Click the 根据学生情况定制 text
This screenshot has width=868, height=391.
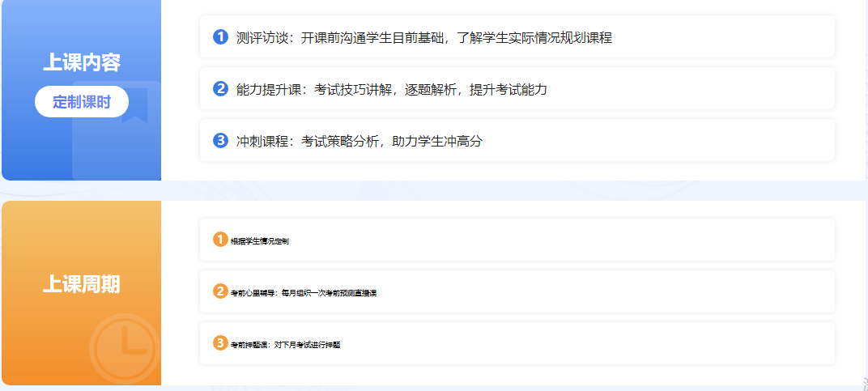tap(259, 241)
